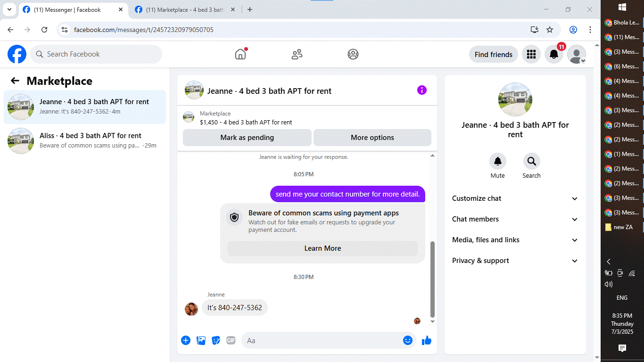This screenshot has width=644, height=362.
Task: Go back using the Marketplace arrow
Action: coord(15,81)
